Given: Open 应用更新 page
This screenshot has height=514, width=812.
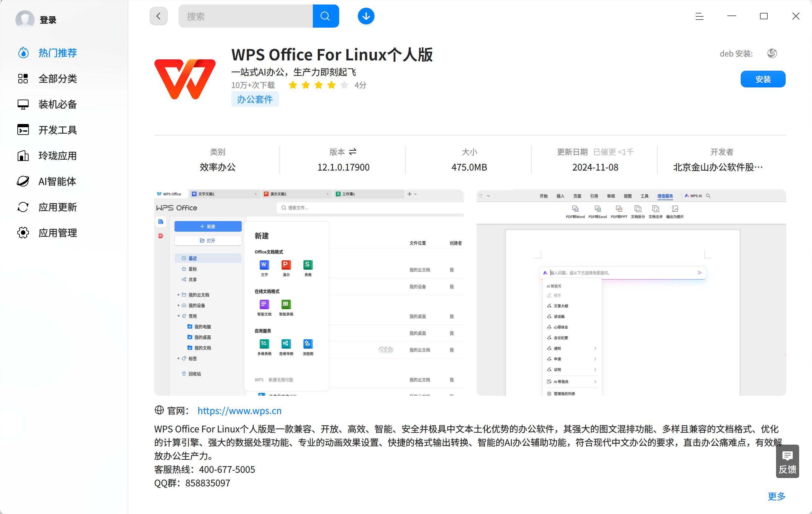Looking at the screenshot, I should click(x=57, y=207).
